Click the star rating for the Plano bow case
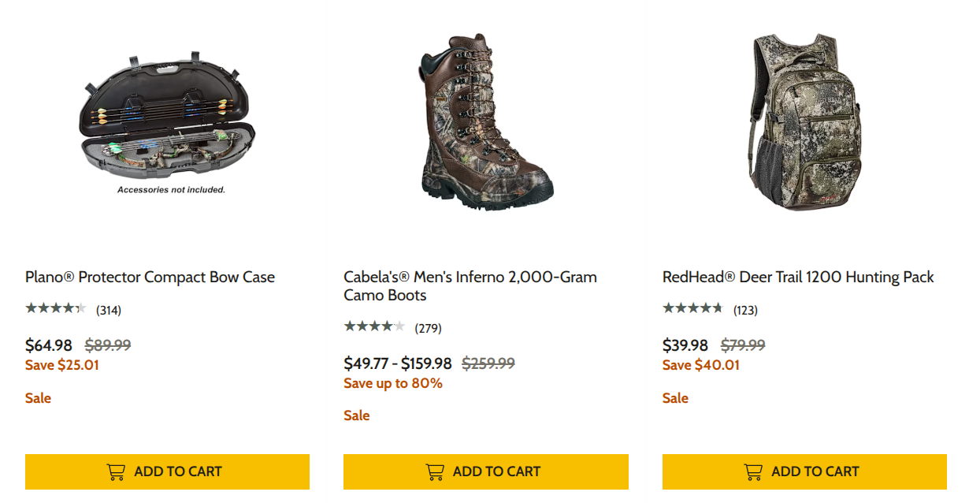 pyautogui.click(x=56, y=309)
